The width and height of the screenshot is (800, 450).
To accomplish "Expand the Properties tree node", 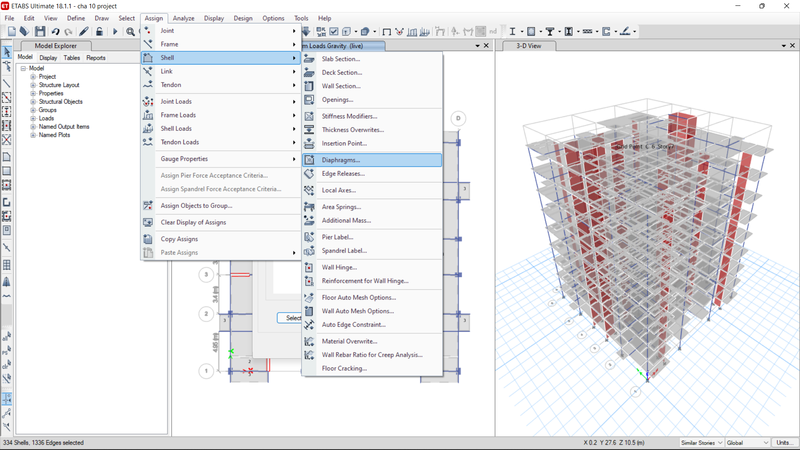I will (x=33, y=93).
